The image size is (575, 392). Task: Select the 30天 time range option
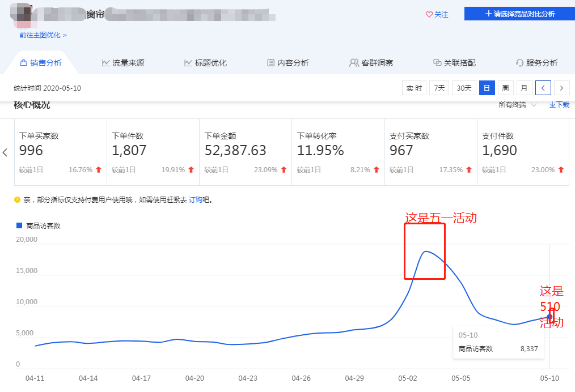464,88
